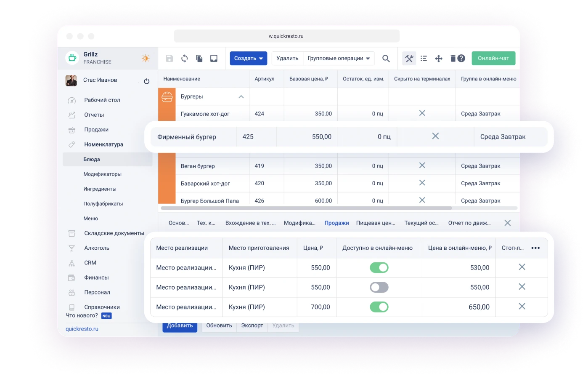Image resolution: width=588 pixels, height=379 pixels.
Task: Select the Продажи detail tab
Action: [x=336, y=223]
